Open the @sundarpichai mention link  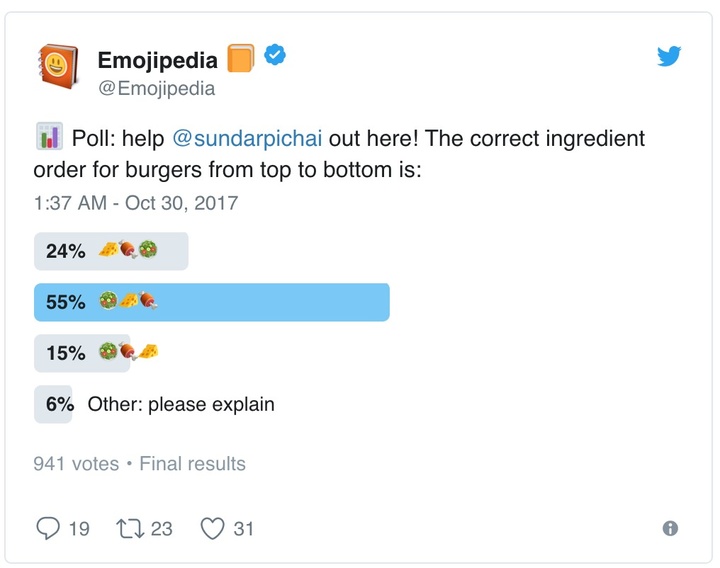(247, 138)
